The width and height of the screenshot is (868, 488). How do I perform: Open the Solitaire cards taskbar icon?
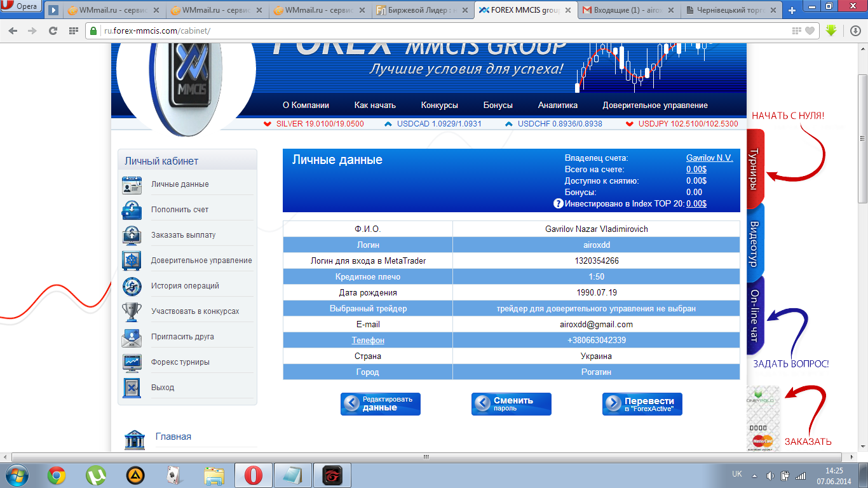click(175, 475)
